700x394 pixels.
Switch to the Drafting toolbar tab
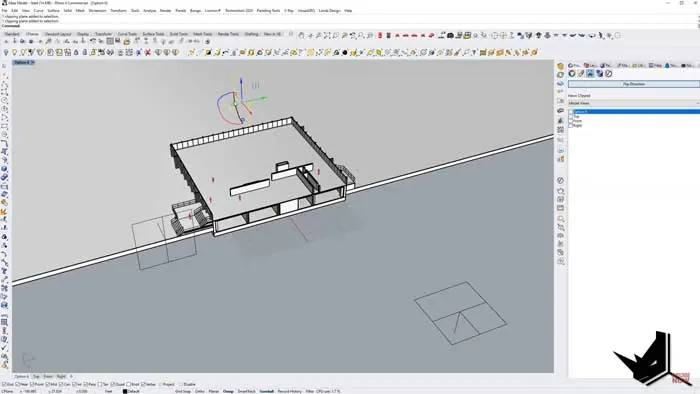click(251, 34)
